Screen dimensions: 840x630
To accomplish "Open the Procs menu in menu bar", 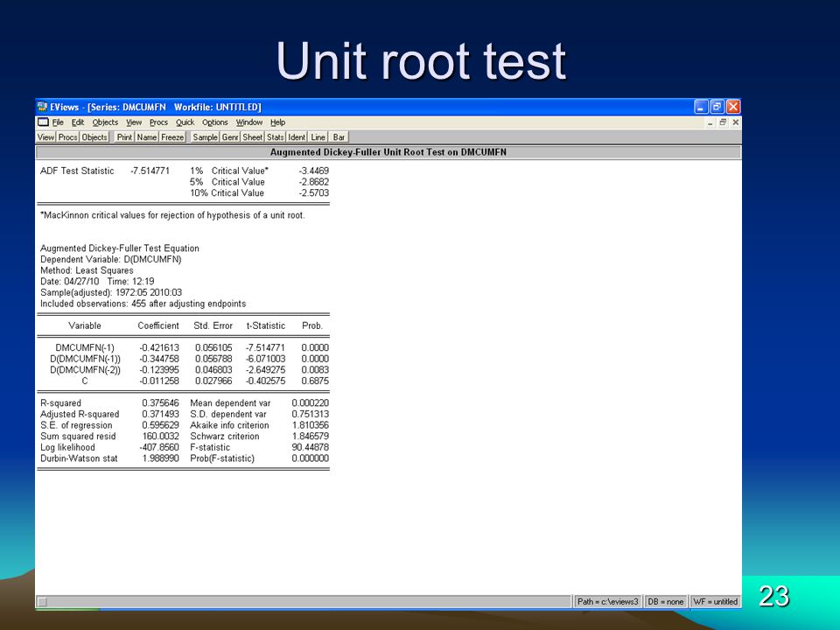I will [x=158, y=122].
